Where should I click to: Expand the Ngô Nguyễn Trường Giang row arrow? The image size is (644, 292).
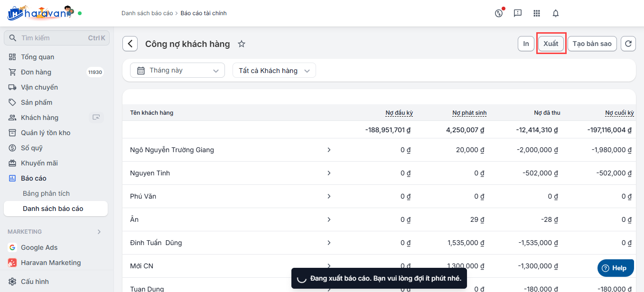tap(329, 150)
